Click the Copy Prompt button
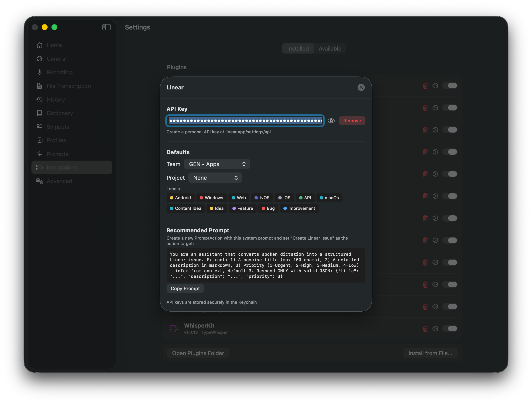 coord(185,288)
